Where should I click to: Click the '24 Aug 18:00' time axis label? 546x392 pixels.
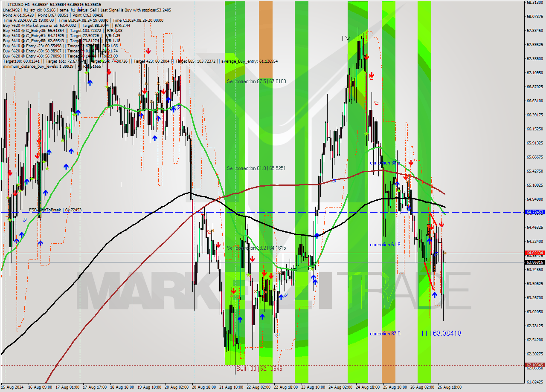(x=368, y=387)
